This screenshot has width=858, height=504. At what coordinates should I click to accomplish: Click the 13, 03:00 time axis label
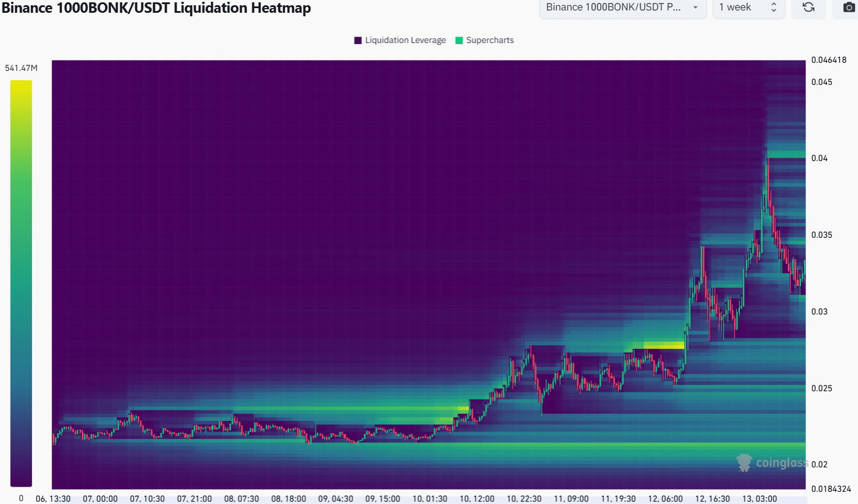(759, 499)
